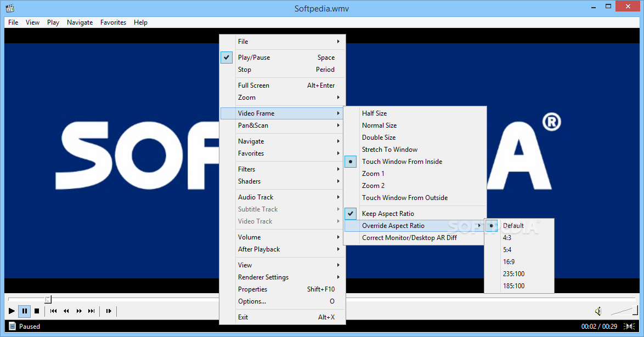Click the stereo channel icon in status bar
644x337 pixels.
(x=629, y=327)
